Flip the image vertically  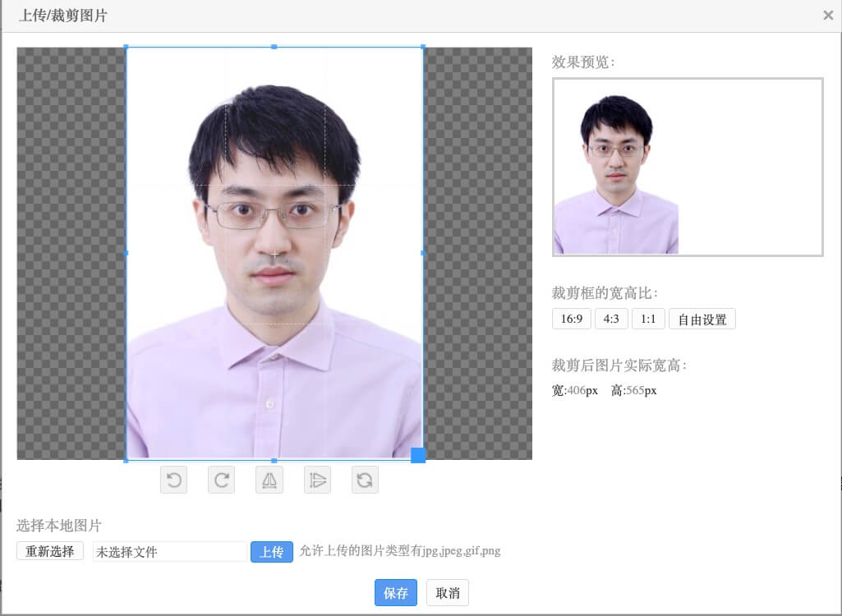(317, 480)
